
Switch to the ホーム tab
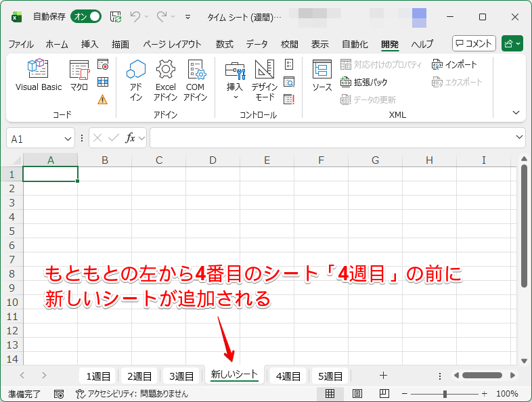tap(57, 44)
